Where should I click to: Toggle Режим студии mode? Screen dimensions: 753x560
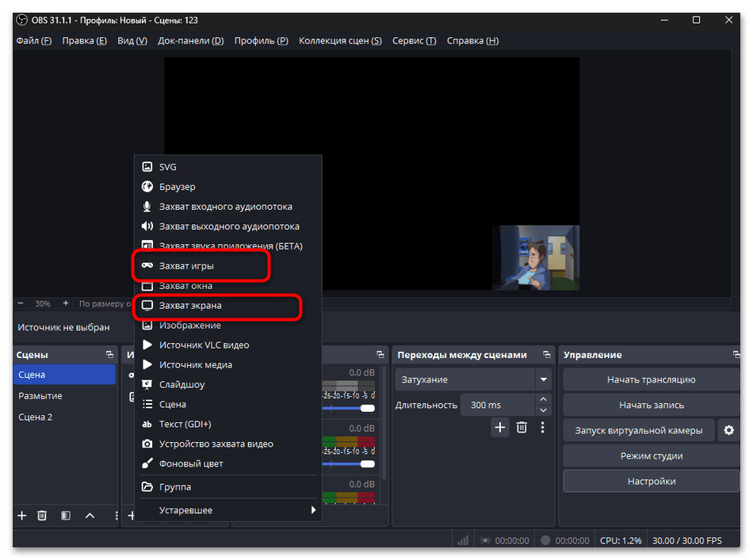click(651, 455)
